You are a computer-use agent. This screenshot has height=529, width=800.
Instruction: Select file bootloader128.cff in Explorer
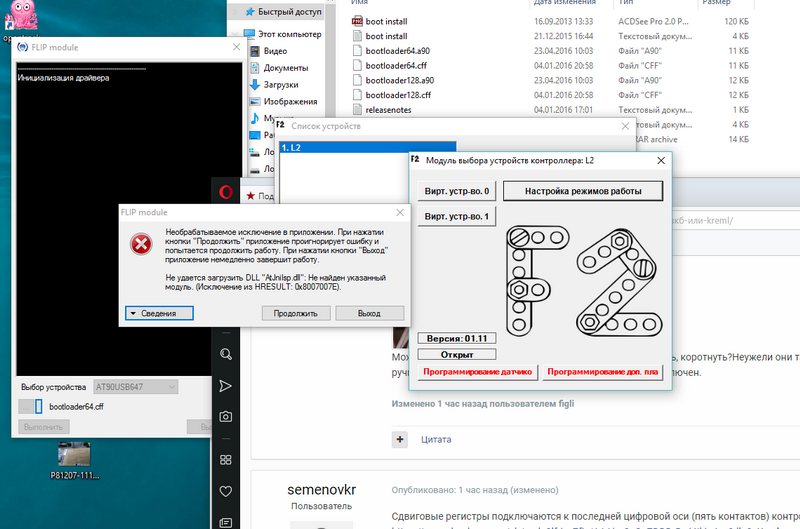coord(398,95)
